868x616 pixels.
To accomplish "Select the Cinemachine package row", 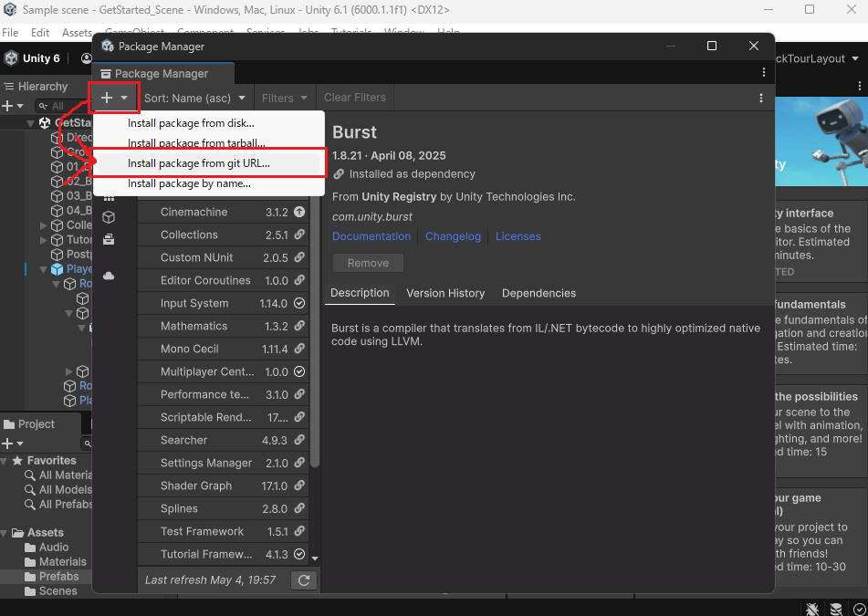I will (x=223, y=212).
